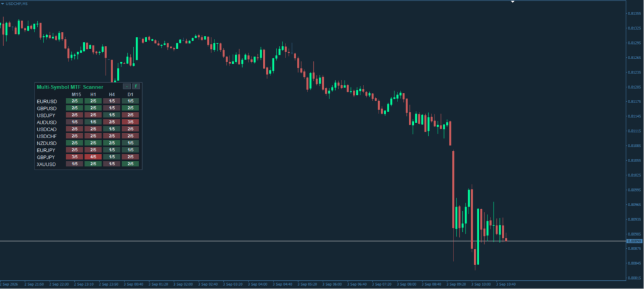Click time axis label 3 Sep 04:00
Screen dimensions: 644x289
coord(258,284)
